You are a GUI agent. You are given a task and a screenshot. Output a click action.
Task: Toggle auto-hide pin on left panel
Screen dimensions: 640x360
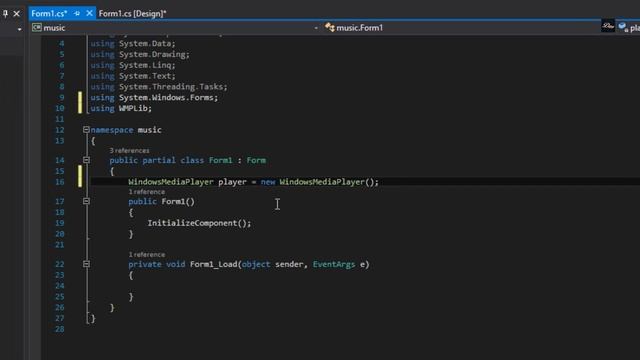tap(5, 13)
